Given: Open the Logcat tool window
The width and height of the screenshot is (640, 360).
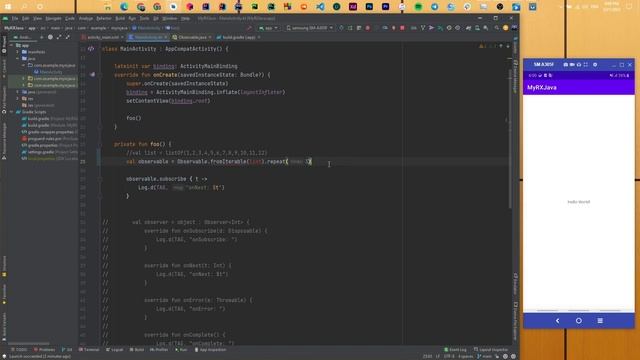Looking at the screenshot, I should tap(115, 350).
